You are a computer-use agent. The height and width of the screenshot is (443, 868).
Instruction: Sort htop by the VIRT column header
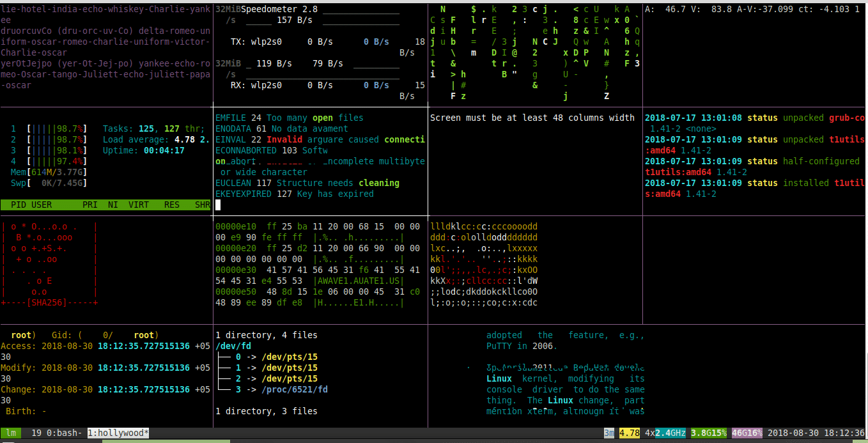pos(138,205)
